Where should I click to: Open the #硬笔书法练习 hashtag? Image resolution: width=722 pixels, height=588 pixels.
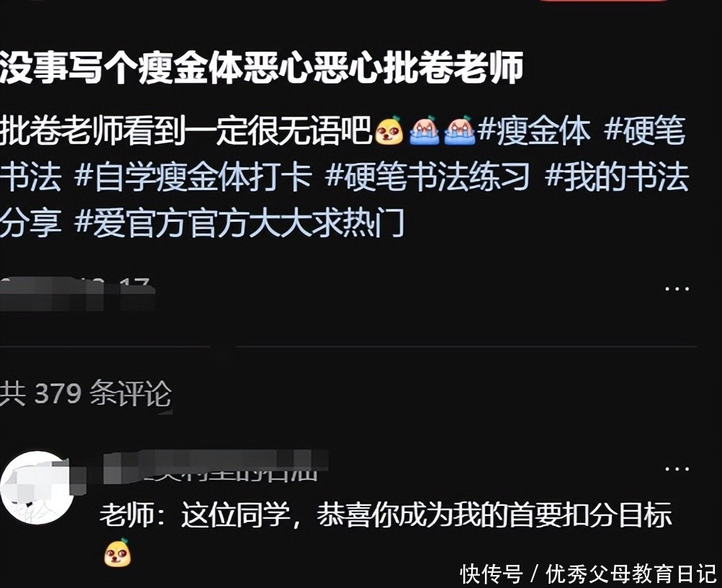pos(427,177)
